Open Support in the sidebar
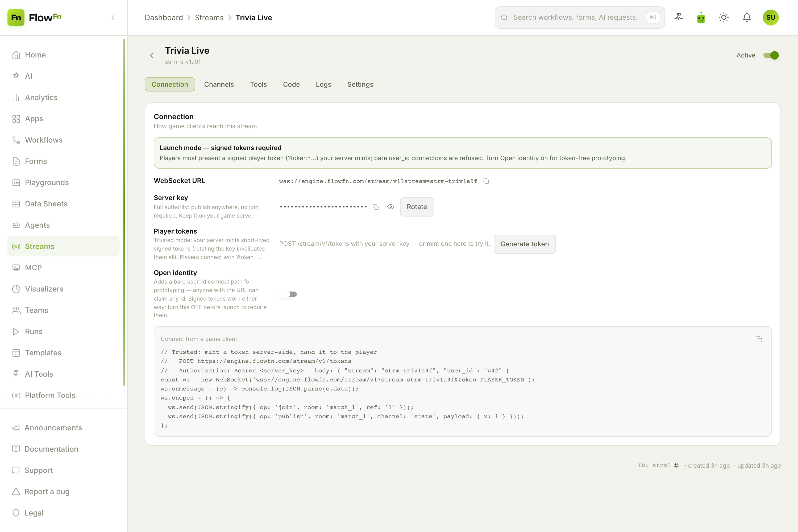The width and height of the screenshot is (798, 532). 64,470
